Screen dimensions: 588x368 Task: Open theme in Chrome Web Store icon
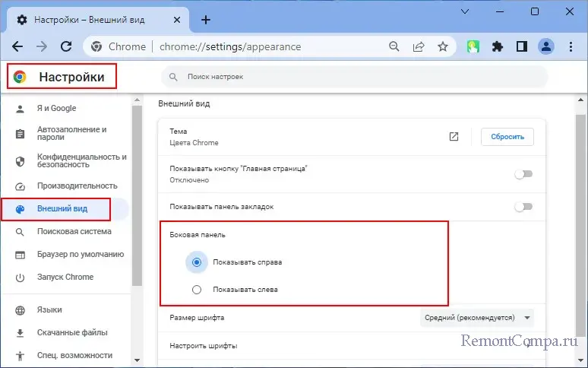(x=454, y=137)
